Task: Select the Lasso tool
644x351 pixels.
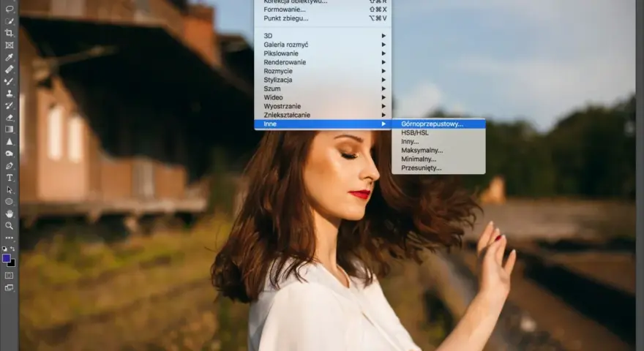Action: tap(9, 9)
